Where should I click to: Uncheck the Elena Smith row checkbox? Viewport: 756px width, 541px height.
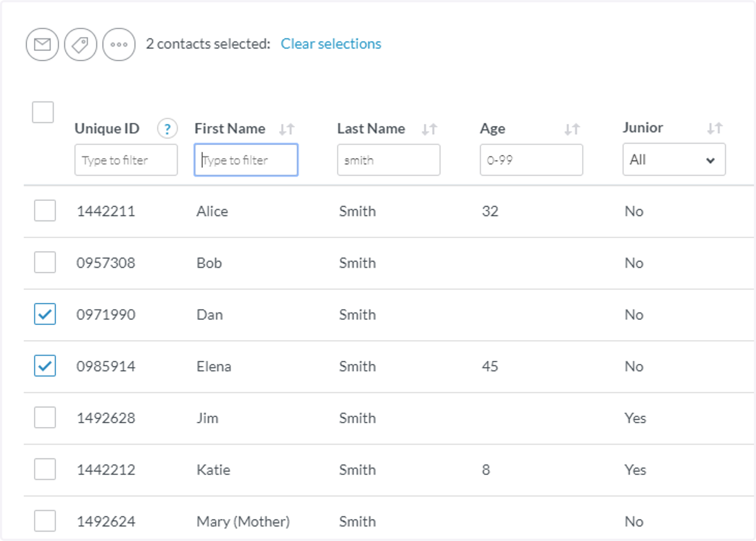coord(45,365)
